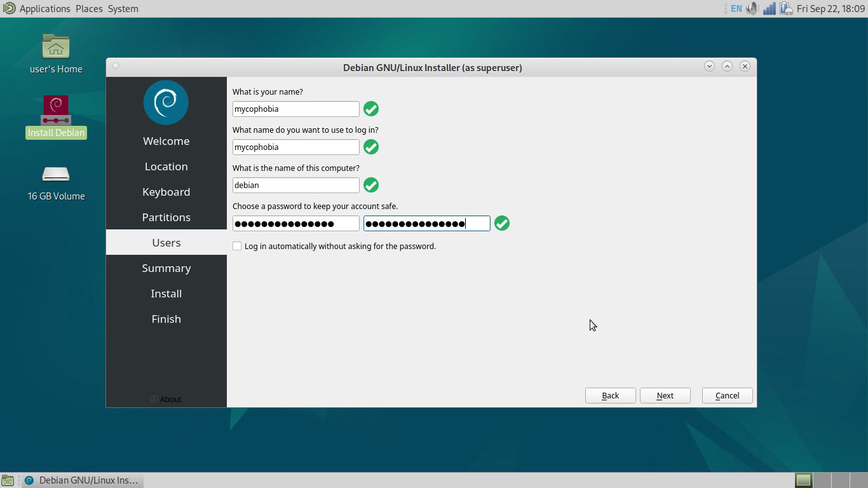Click the Debian swirl logo in sidebar
Screen dimensions: 868x488
point(166,102)
